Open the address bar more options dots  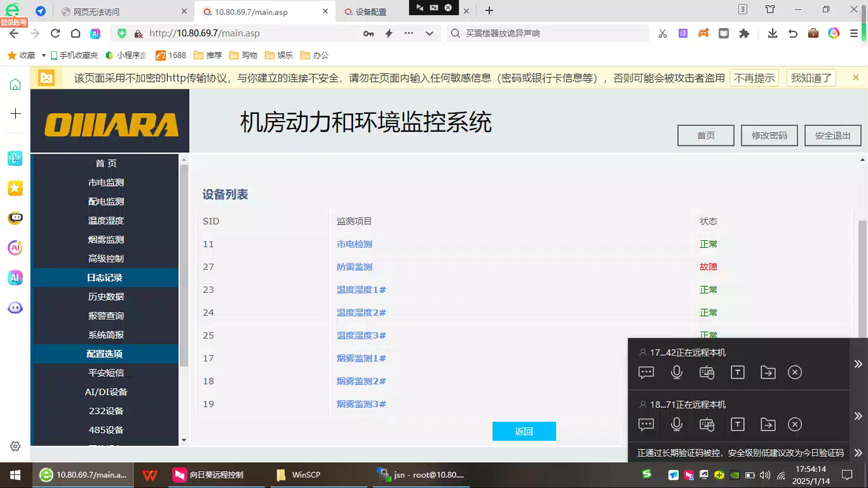409,34
